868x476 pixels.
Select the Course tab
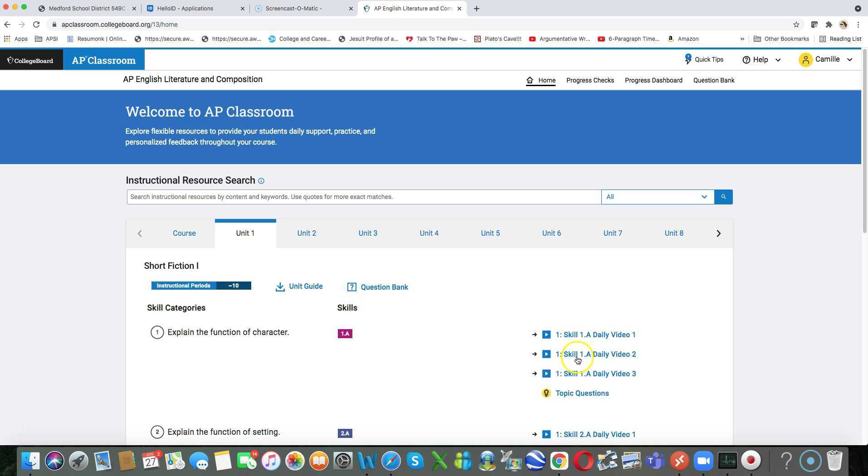[184, 233]
